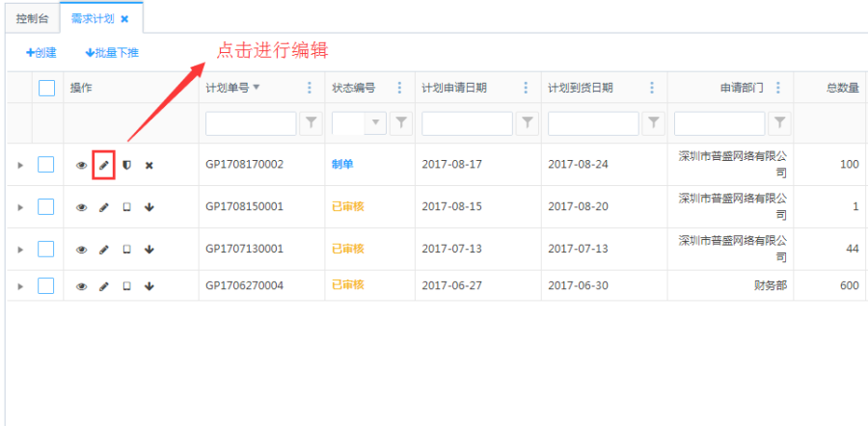The height and width of the screenshot is (426, 868).
Task: Check the row checkbox for GP1706270004
Action: 46,285
